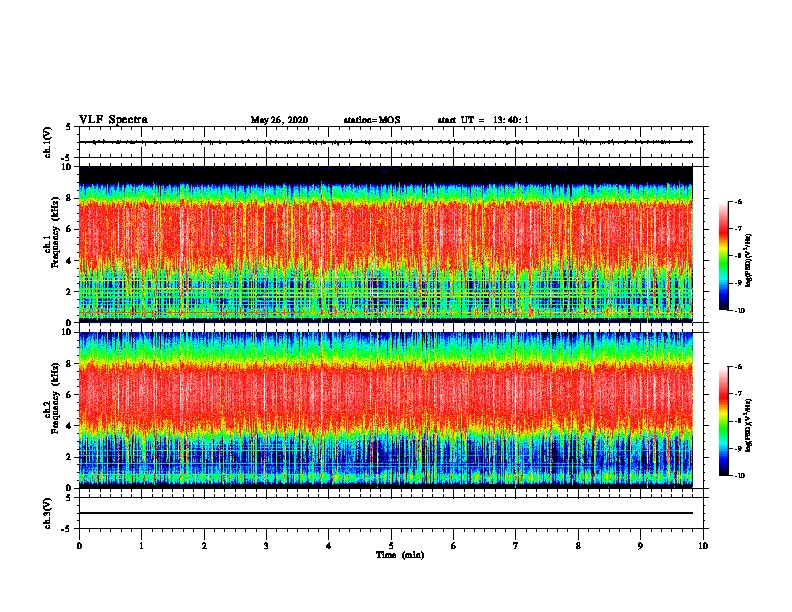Click the "start UT = 13:40: 1" text
Screen dimensions: 792x612
483,120
